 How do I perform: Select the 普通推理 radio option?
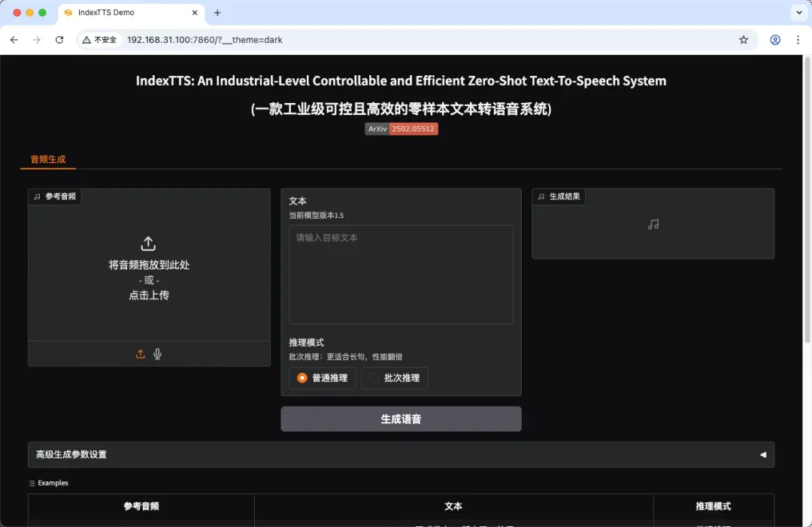[323, 378]
